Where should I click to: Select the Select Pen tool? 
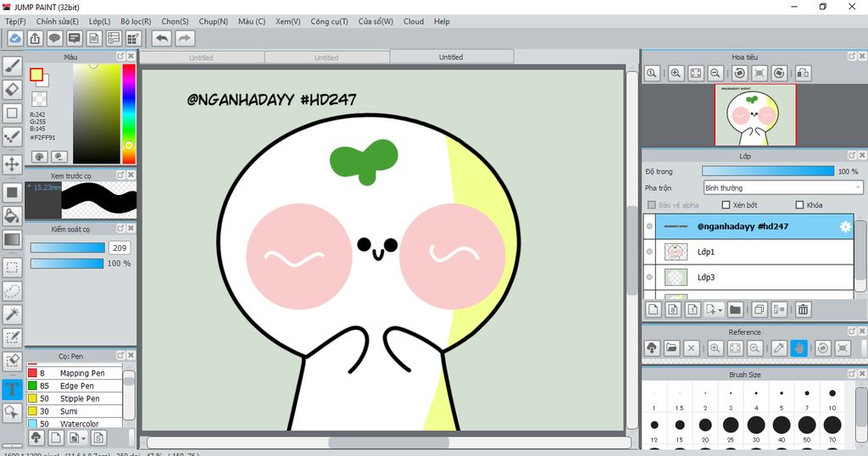(12, 337)
